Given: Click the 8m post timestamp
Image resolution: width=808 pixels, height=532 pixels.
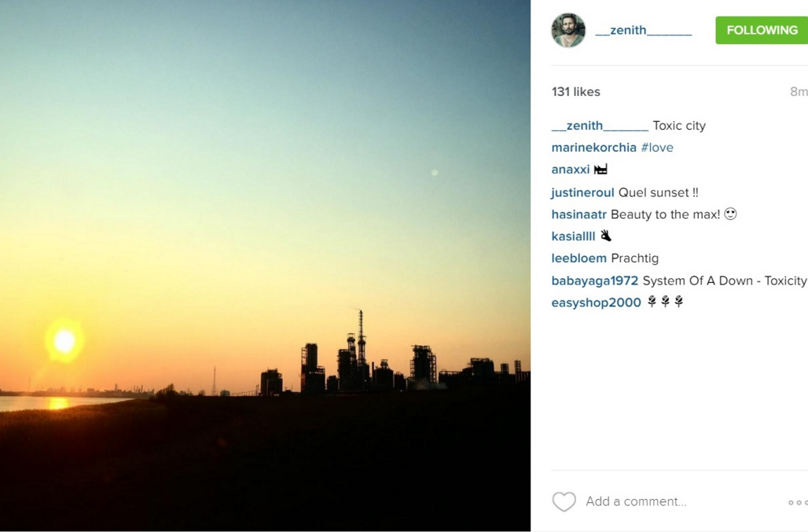Looking at the screenshot, I should 799,92.
